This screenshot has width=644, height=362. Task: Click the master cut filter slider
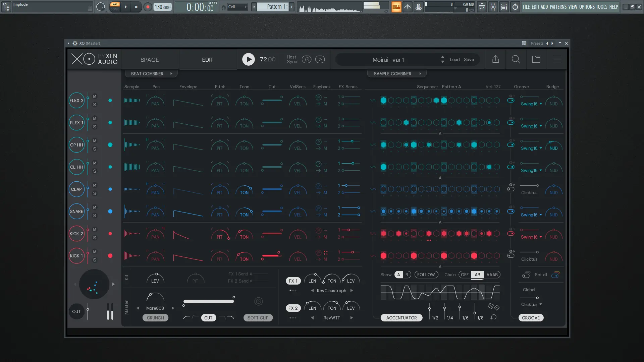(208, 301)
